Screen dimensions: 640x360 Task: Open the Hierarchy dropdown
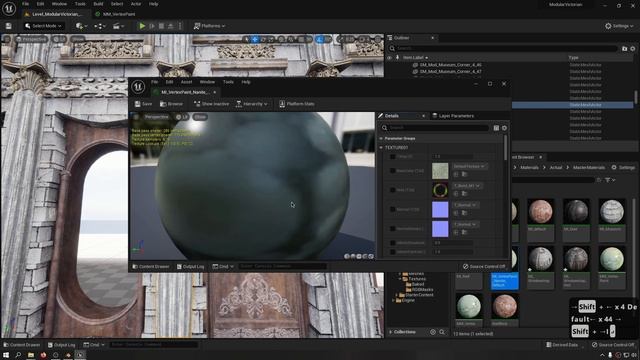click(x=252, y=104)
